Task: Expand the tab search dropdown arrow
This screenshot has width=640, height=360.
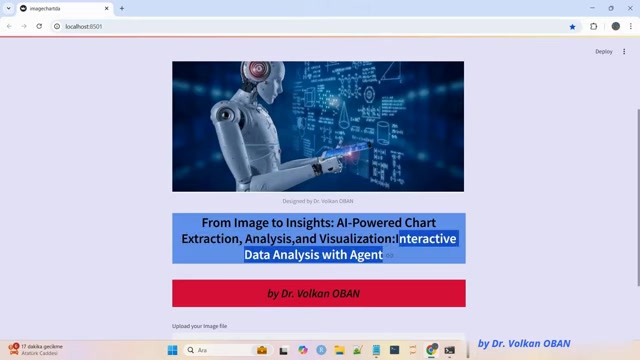Action: [x=9, y=8]
